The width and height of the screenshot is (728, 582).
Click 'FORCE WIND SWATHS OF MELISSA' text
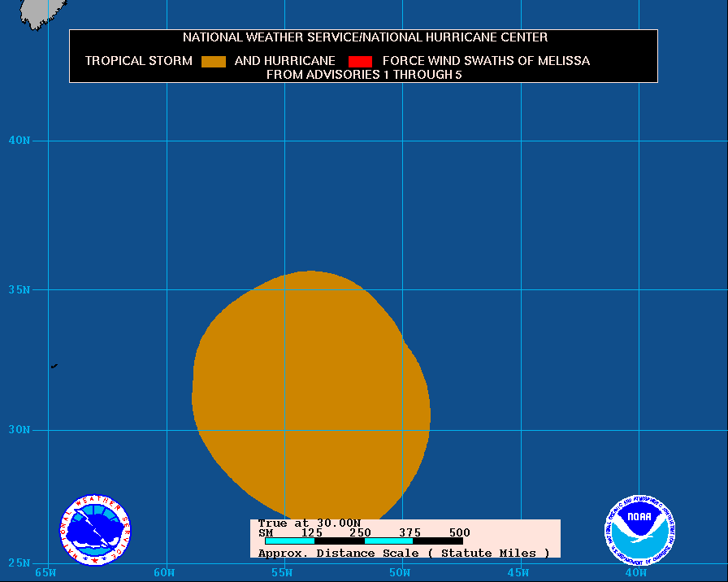[x=486, y=61]
